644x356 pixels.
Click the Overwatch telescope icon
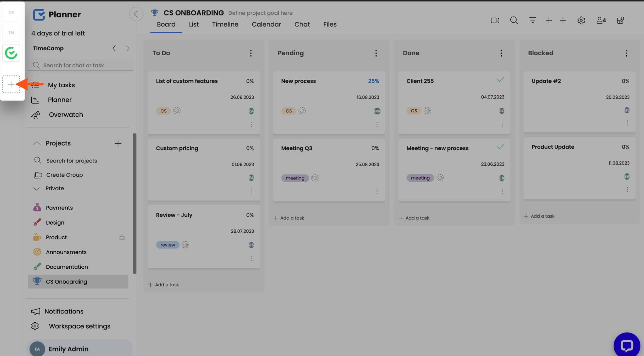[x=36, y=115]
